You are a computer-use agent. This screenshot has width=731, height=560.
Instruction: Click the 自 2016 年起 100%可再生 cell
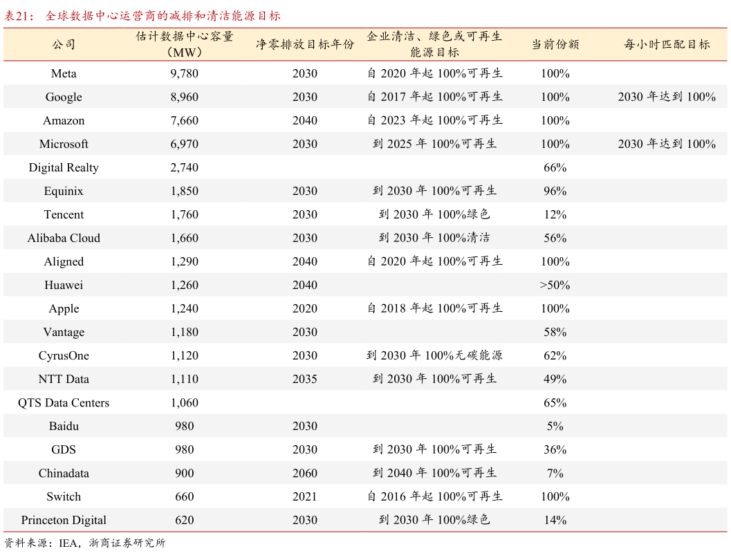click(x=434, y=496)
